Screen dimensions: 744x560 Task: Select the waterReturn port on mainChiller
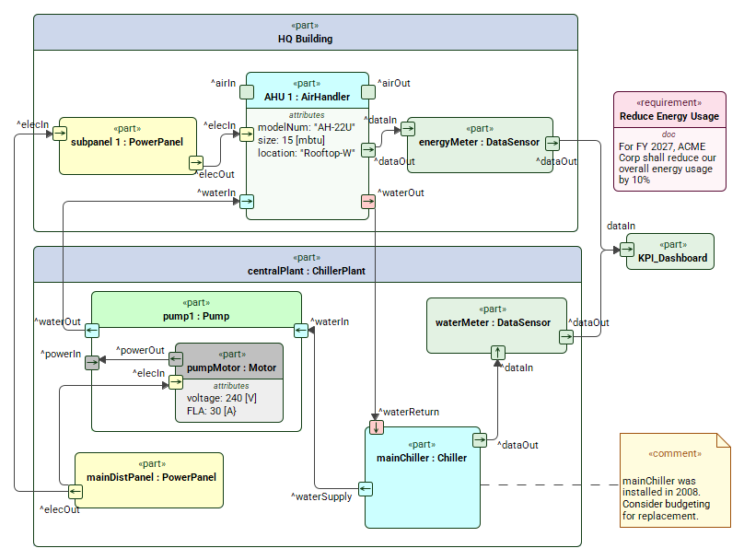point(377,427)
